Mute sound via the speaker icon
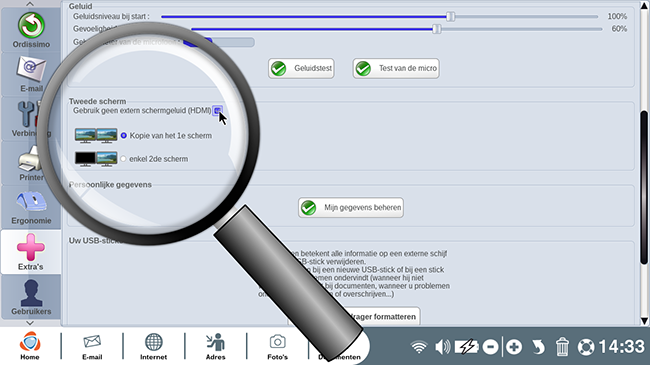The width and height of the screenshot is (650, 365). (442, 347)
